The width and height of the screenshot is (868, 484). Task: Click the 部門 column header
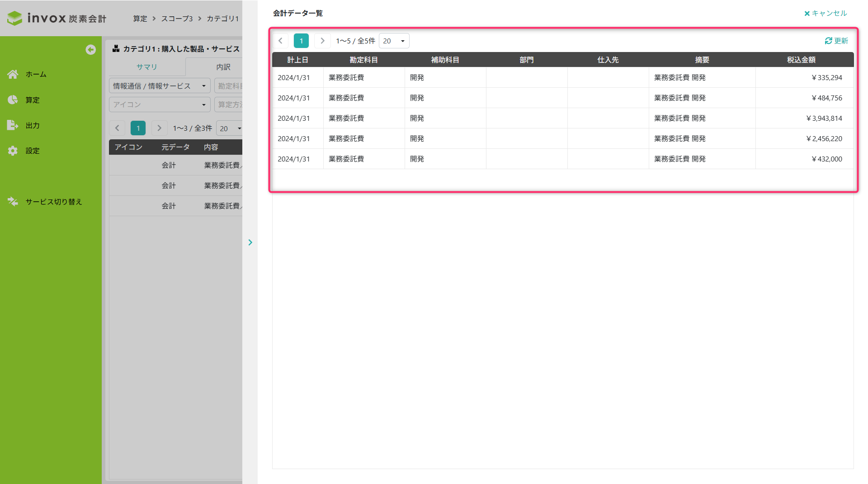pyautogui.click(x=527, y=60)
